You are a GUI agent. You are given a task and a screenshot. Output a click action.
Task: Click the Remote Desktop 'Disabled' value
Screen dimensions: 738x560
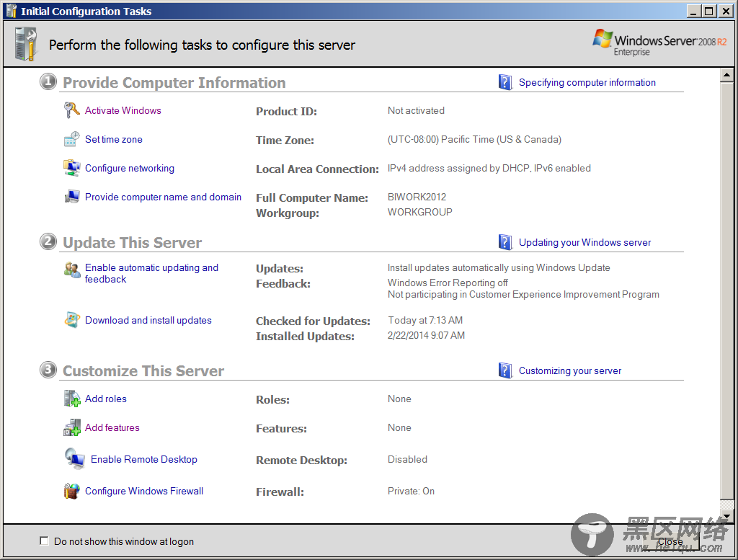tap(408, 459)
